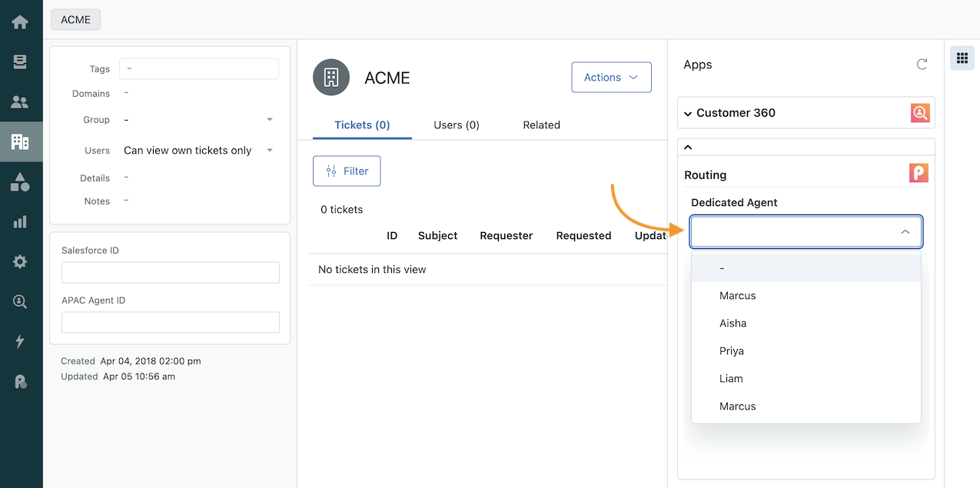This screenshot has width=980, height=488.
Task: Open the magnifier search icon in sidebar
Action: tap(20, 302)
